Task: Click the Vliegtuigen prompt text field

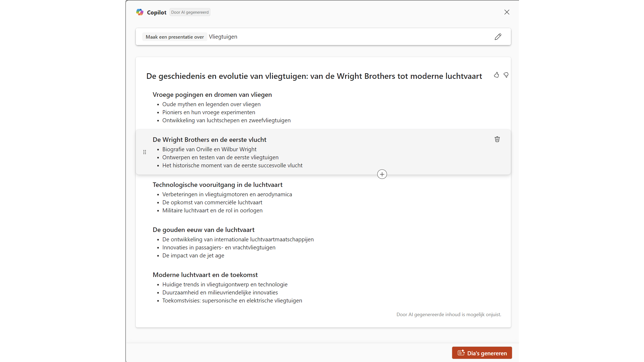Action: tap(223, 37)
